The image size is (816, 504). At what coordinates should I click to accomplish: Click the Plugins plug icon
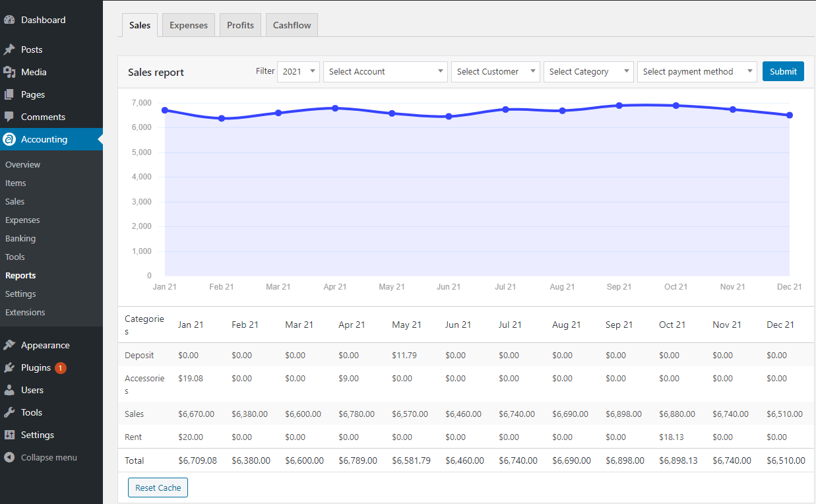tap(9, 367)
